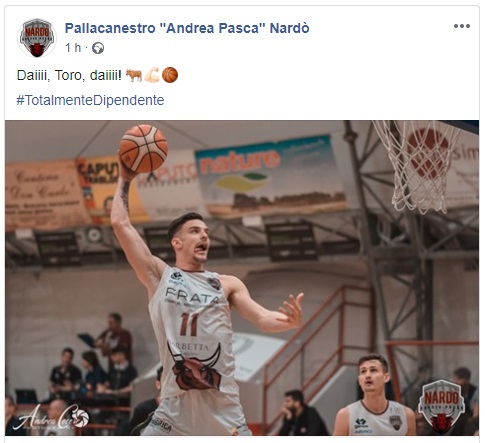
Task: Click the flexed biceps emoji
Action: pyautogui.click(x=152, y=75)
